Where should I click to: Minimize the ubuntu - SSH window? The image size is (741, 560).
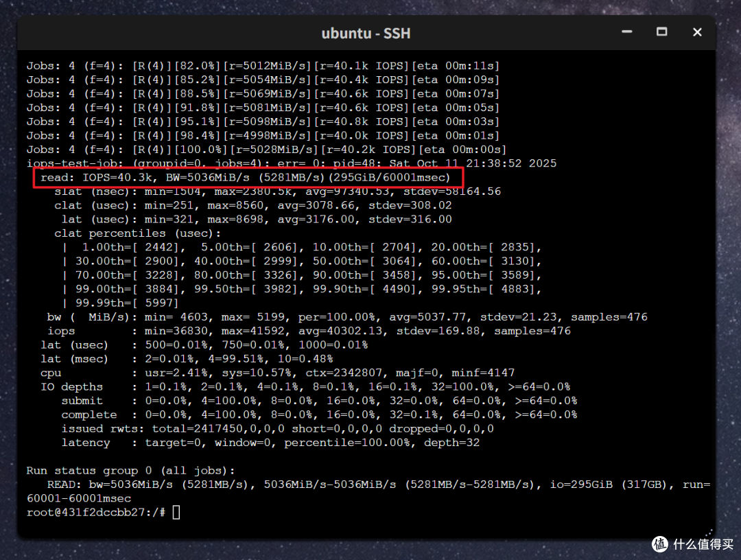click(626, 32)
